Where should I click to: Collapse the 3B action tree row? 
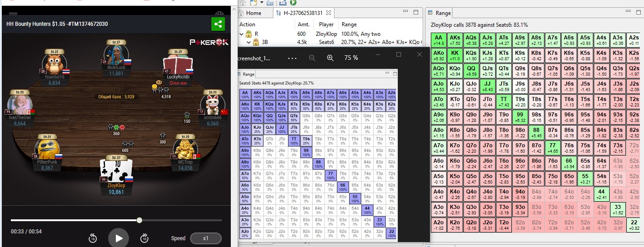coord(248,42)
